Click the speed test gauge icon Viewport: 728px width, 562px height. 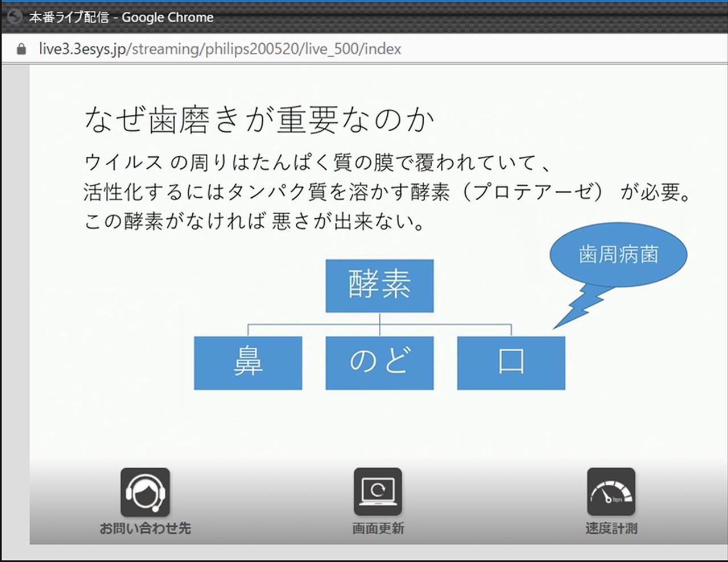click(611, 492)
